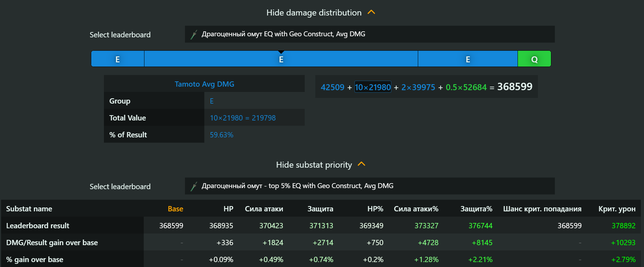The width and height of the screenshot is (644, 267).
Task: Click the green 373327 leaderboard result
Action: pos(427,226)
